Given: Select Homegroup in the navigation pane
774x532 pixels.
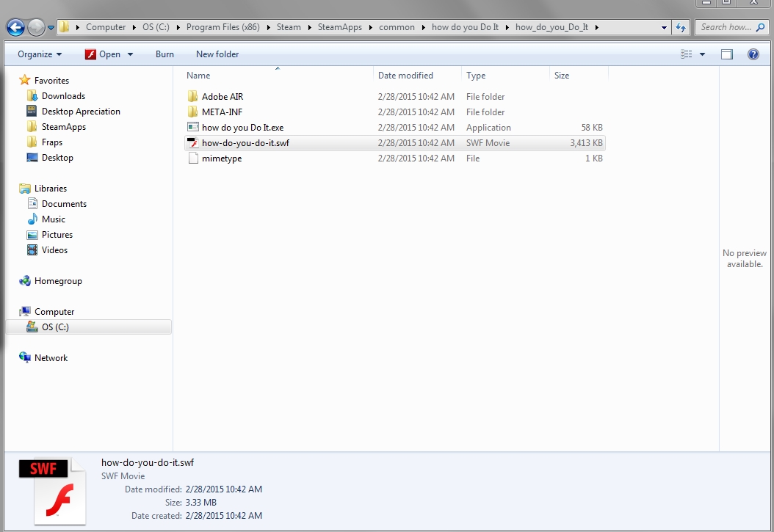Looking at the screenshot, I should click(58, 281).
